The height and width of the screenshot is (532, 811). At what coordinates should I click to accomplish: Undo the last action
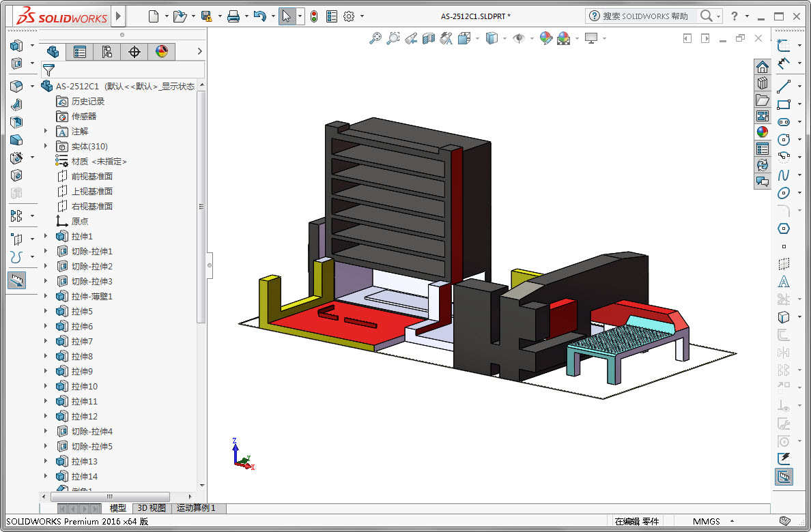click(259, 16)
